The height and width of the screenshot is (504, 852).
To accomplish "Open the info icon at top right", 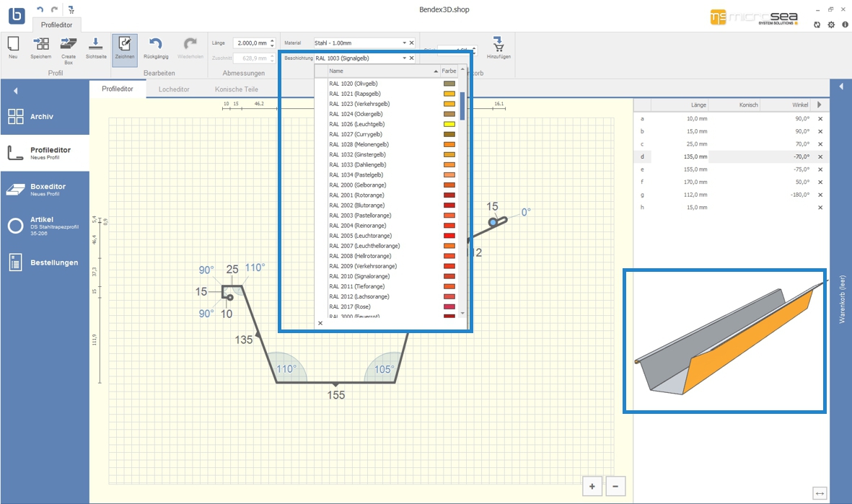I will pyautogui.click(x=845, y=25).
